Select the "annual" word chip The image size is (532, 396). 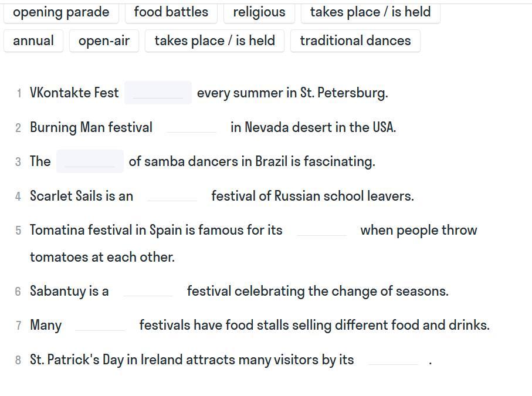(33, 41)
